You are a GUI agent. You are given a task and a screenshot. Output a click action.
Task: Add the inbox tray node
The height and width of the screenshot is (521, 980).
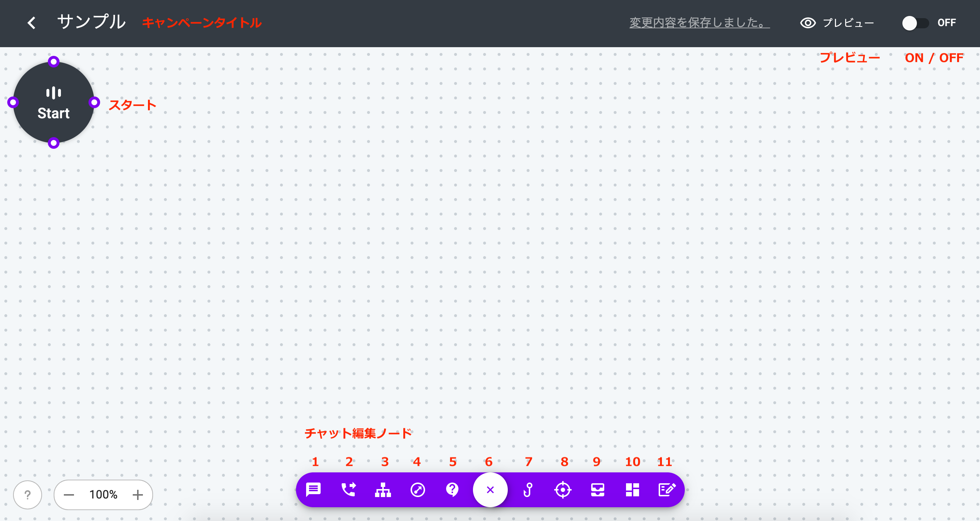(598, 490)
